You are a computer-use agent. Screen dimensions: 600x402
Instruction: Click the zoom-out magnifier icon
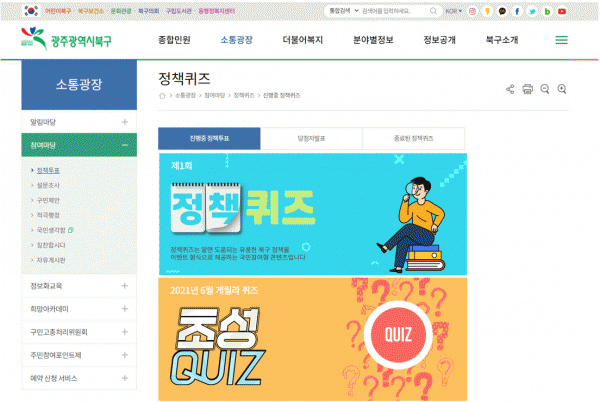(545, 89)
